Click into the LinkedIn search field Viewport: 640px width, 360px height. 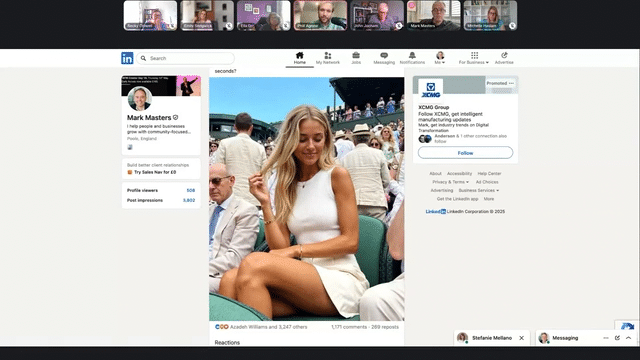(x=186, y=58)
